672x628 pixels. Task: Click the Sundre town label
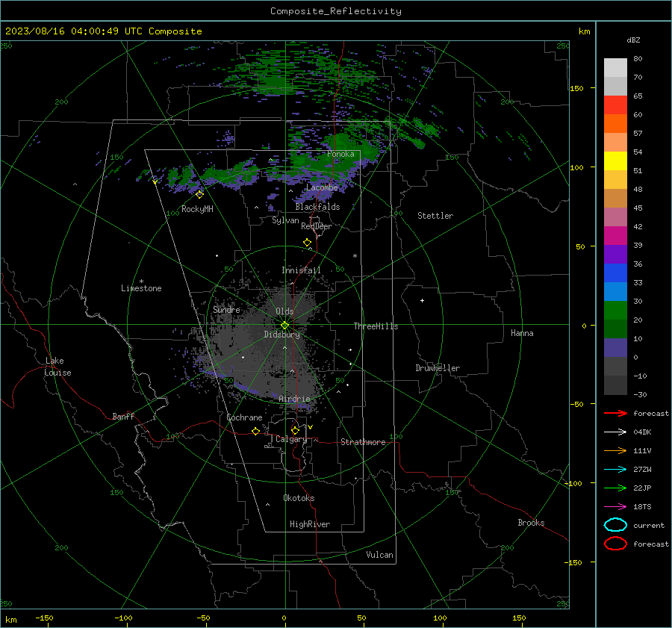[x=226, y=309]
